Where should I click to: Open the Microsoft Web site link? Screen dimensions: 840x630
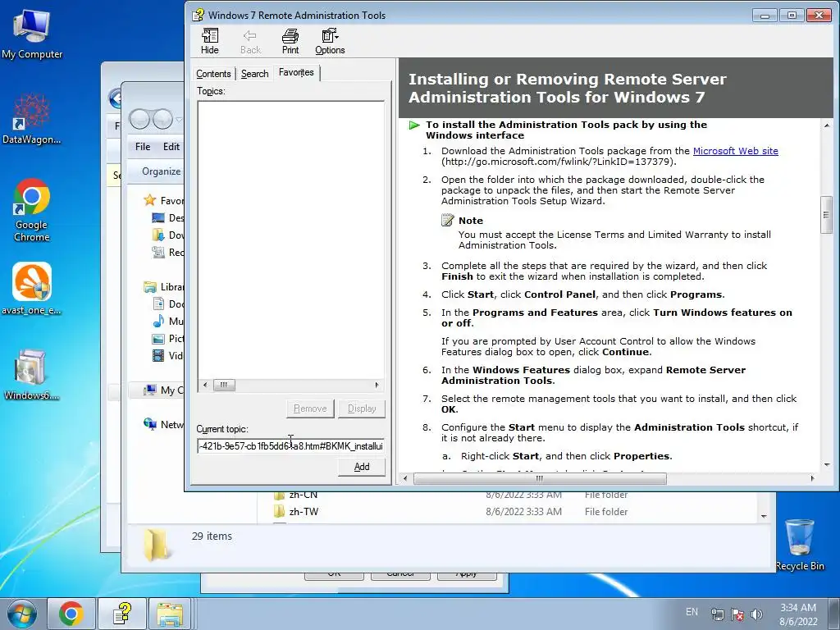pyautogui.click(x=736, y=151)
